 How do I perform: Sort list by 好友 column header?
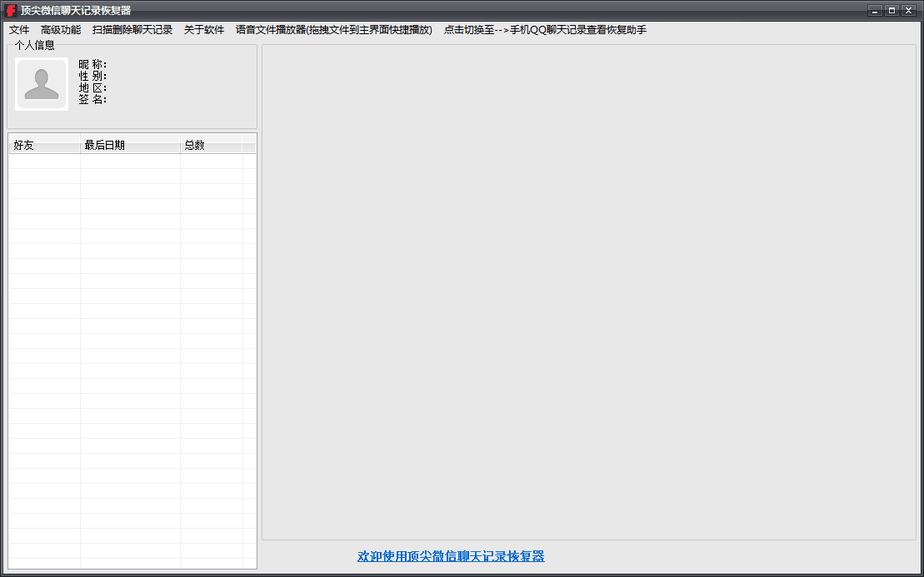tap(44, 146)
